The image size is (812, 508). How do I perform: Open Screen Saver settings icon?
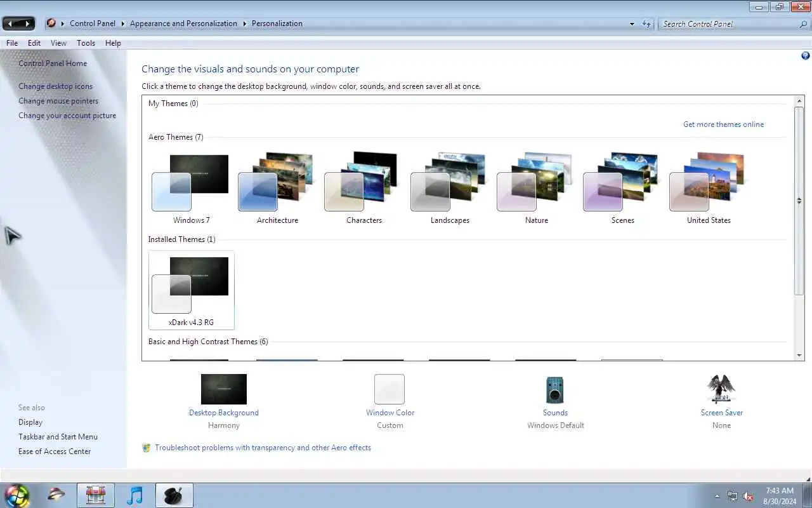coord(721,389)
